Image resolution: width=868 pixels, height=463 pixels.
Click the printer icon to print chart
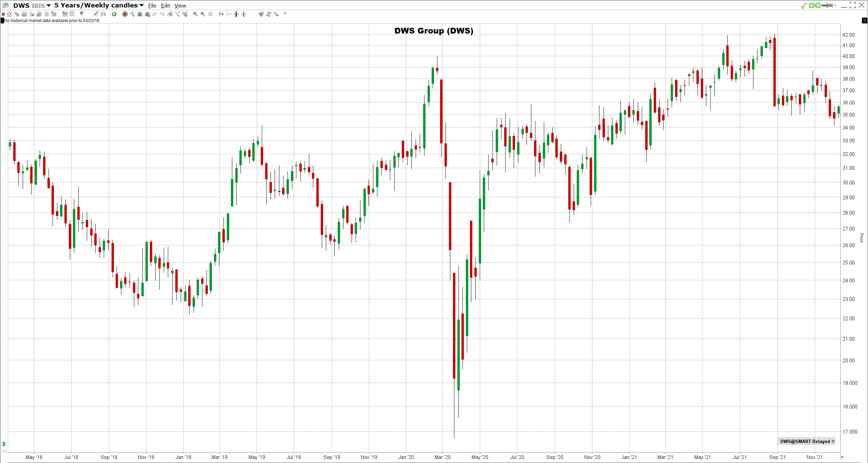(32, 14)
